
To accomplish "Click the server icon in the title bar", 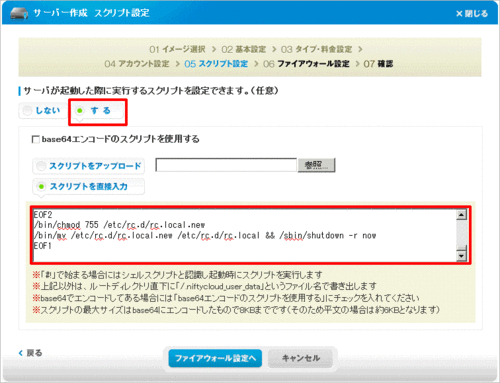I will (x=19, y=13).
